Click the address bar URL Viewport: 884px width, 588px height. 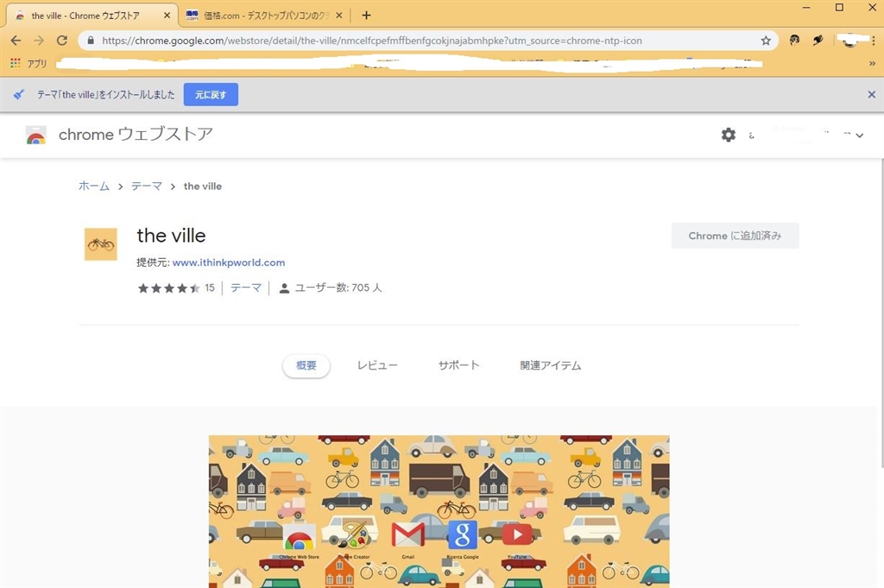point(372,41)
